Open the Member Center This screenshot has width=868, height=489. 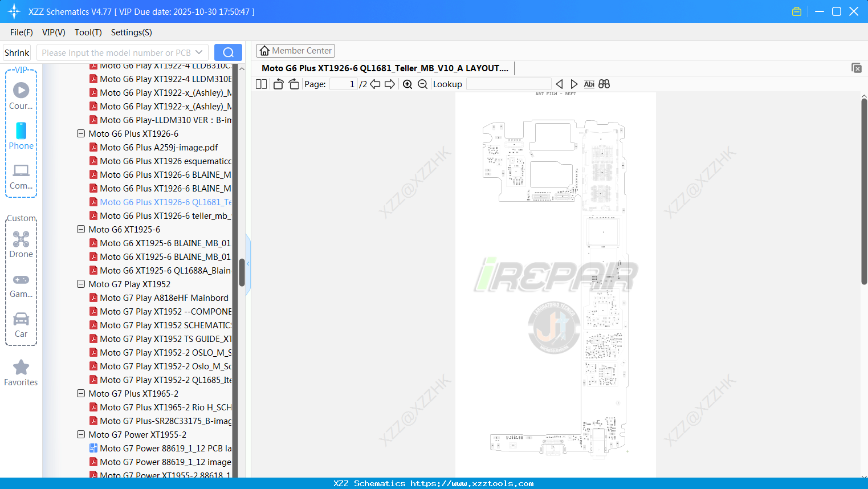(295, 50)
